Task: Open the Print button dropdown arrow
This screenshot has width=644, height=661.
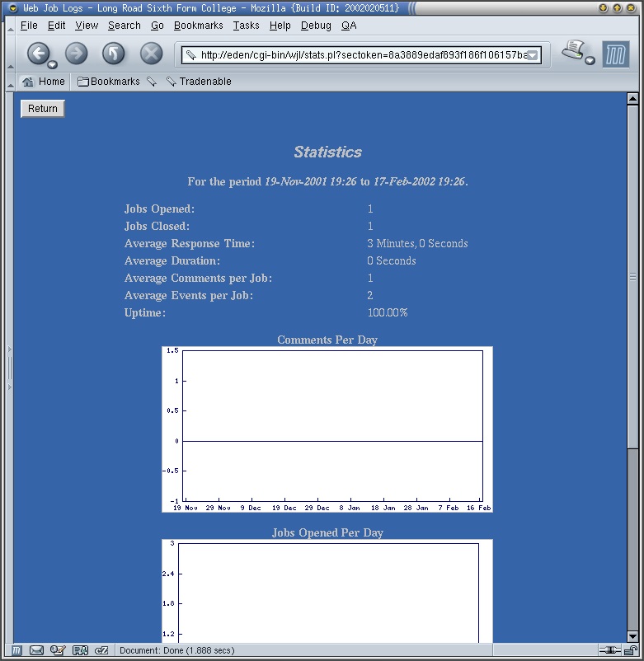Action: click(590, 61)
